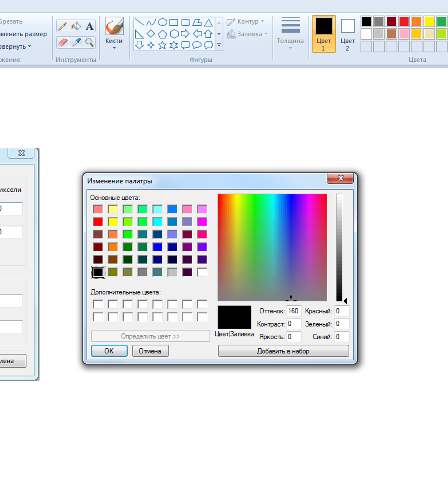Choose the right arrow shape
448x493 pixels.
(185, 34)
